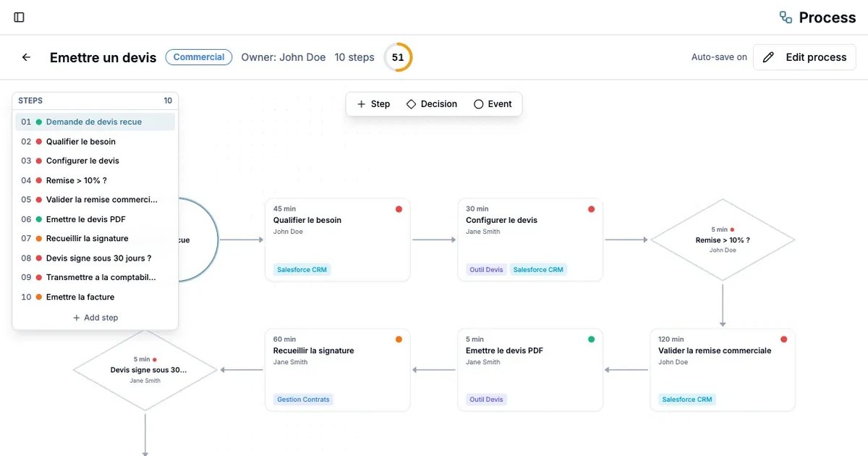Image resolution: width=868 pixels, height=456 pixels.
Task: Click Add step in the steps list
Action: coord(95,318)
